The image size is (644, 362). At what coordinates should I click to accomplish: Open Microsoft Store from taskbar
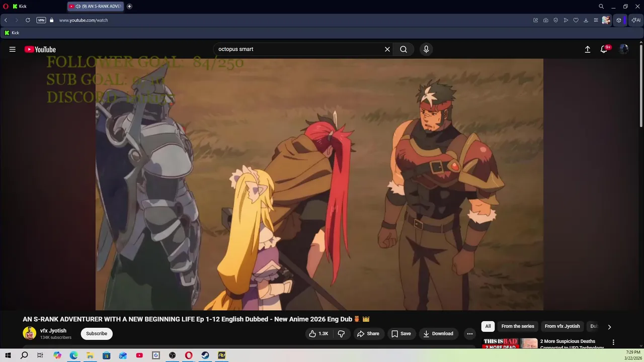coord(106,355)
